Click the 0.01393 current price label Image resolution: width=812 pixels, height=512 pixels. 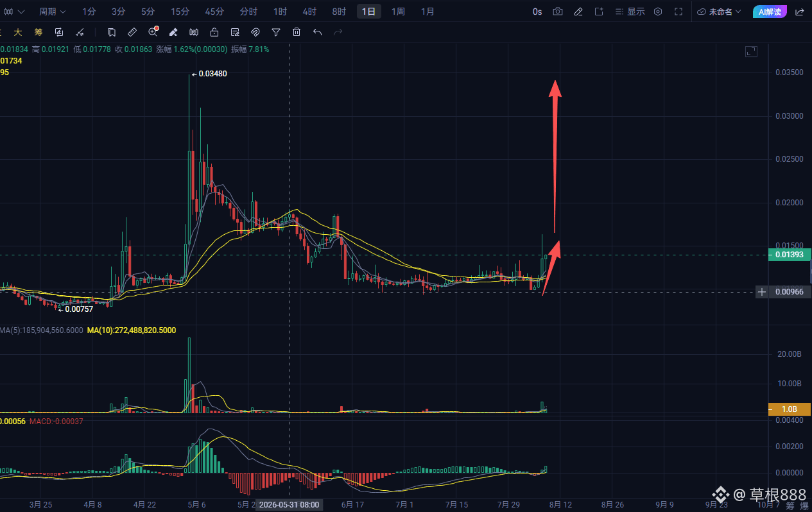pos(789,255)
